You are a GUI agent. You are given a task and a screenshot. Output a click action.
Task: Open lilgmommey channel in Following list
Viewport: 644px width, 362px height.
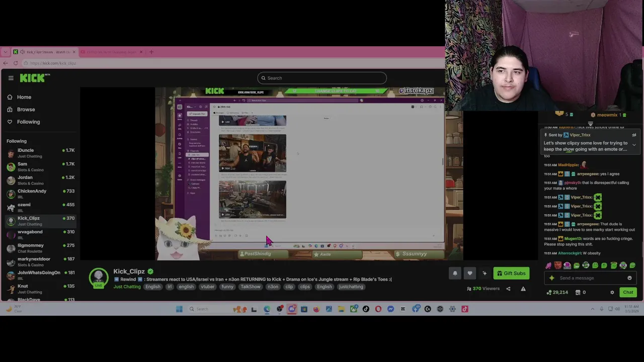(40, 248)
